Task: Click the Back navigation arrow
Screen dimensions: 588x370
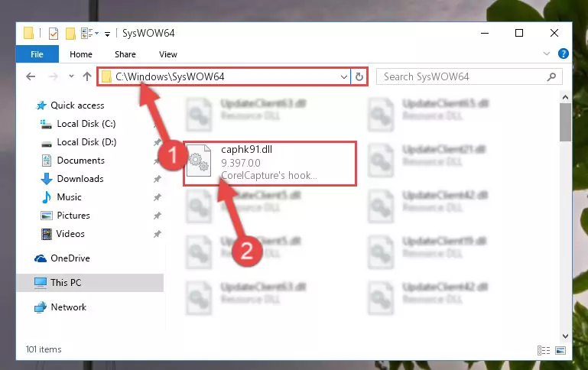Action: point(31,76)
